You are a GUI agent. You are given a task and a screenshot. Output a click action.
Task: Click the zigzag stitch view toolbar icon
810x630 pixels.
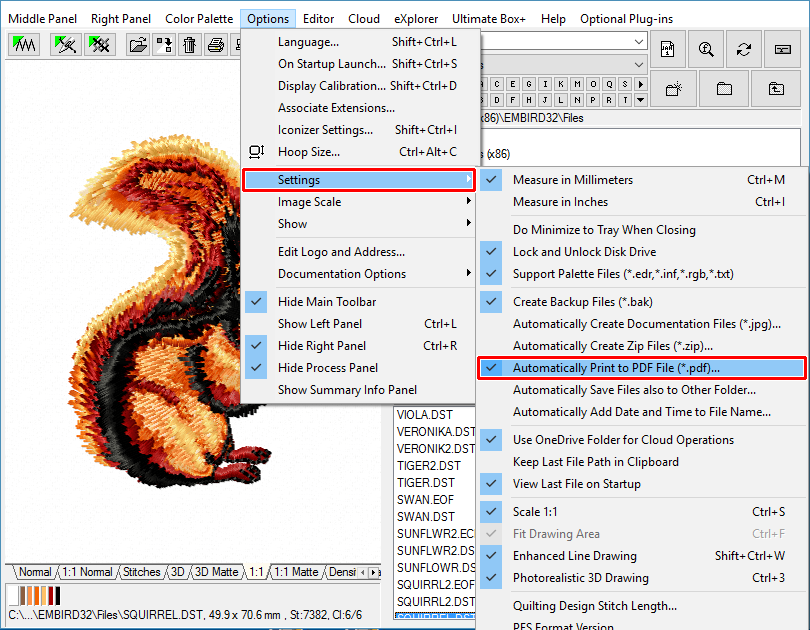coord(24,44)
